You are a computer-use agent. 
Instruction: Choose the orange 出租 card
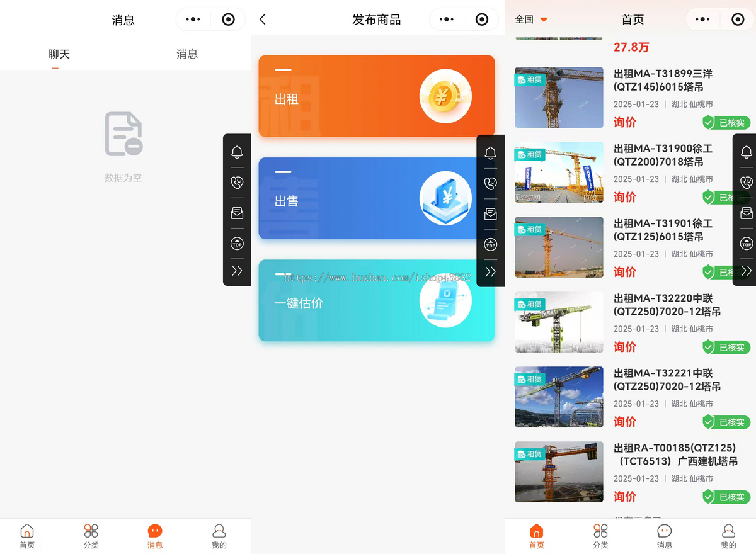coord(376,96)
